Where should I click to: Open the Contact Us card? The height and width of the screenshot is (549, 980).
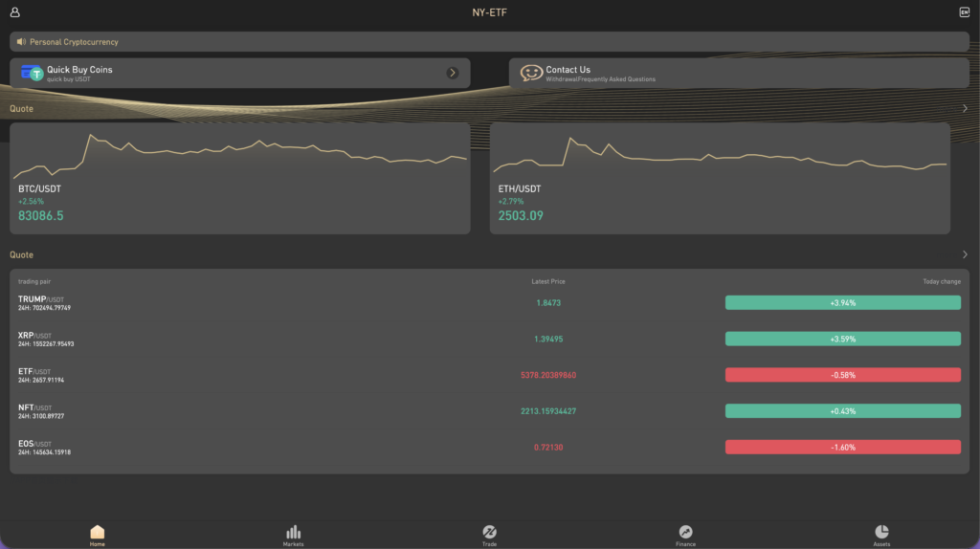click(x=739, y=73)
